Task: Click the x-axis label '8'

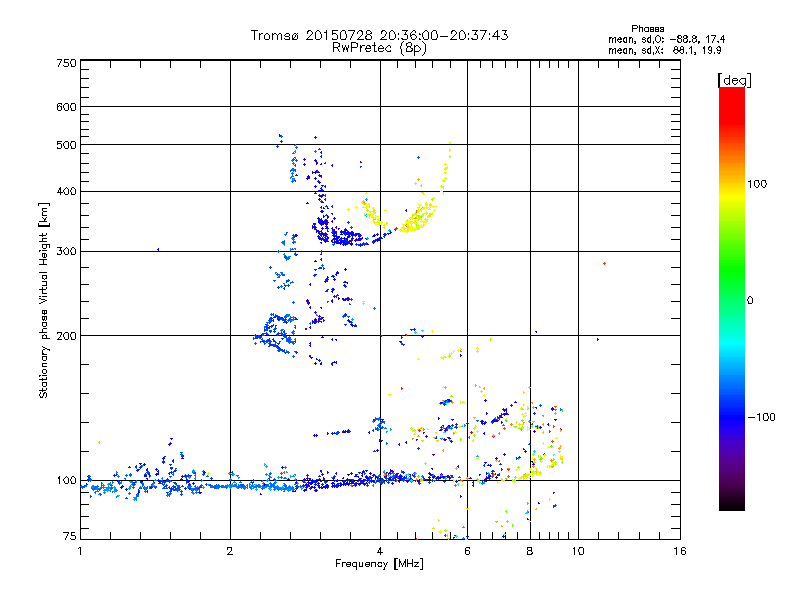Action: click(530, 551)
